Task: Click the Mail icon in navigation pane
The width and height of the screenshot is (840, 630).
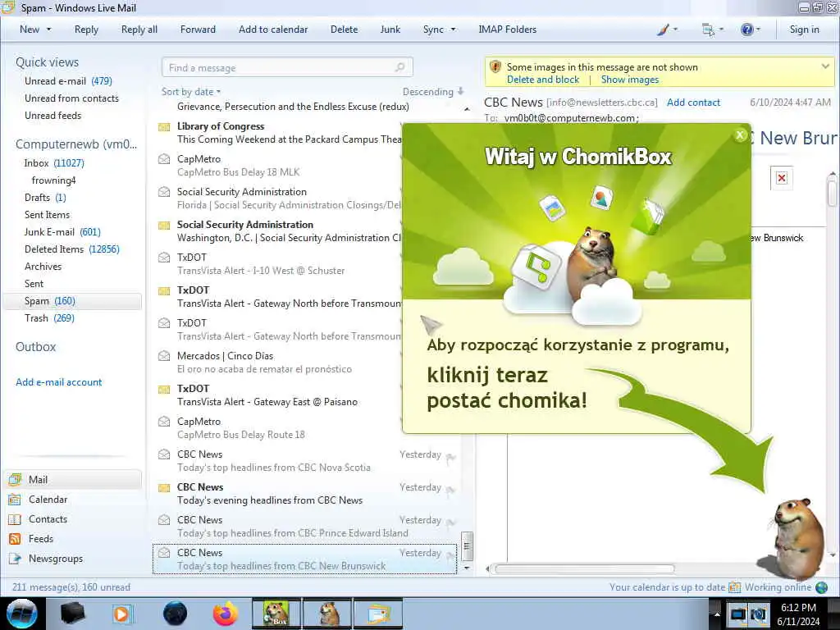Action: point(15,479)
